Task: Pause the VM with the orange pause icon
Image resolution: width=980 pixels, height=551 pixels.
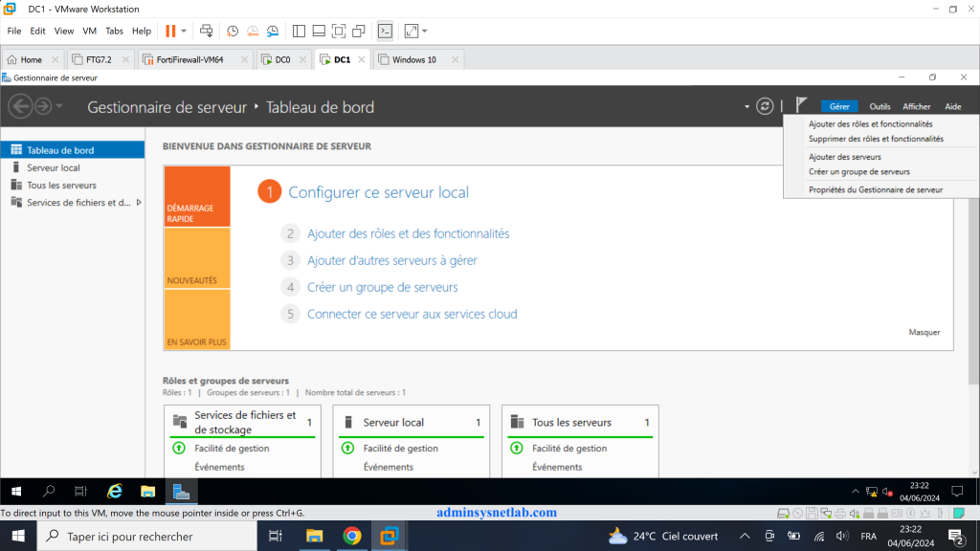Action: click(170, 32)
